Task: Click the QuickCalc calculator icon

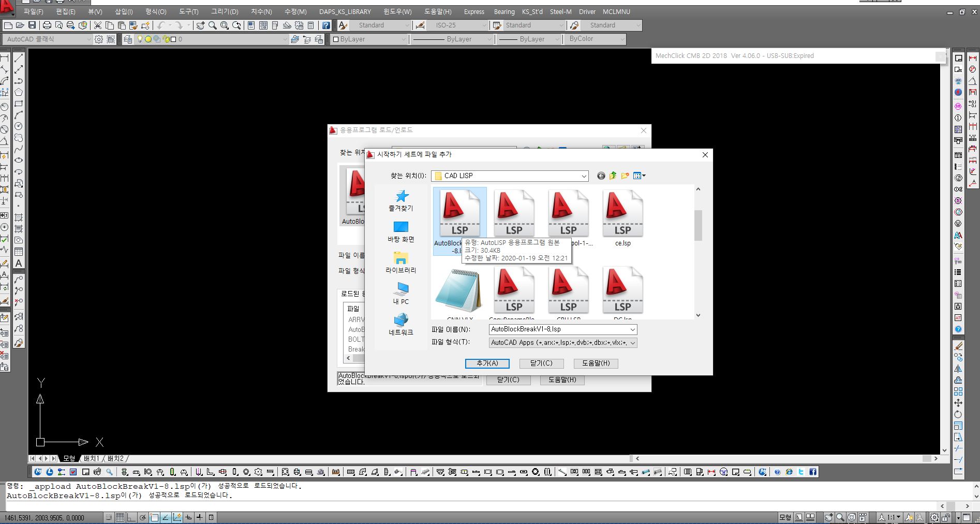Action: click(310, 25)
